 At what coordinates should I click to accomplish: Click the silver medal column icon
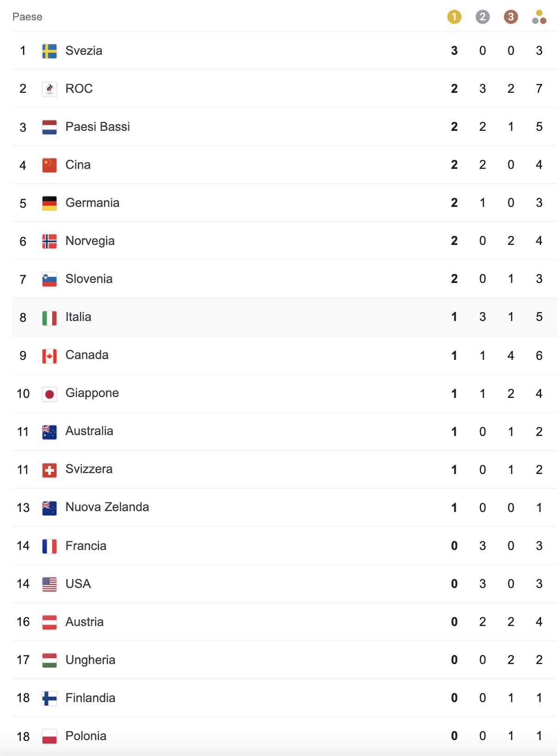pyautogui.click(x=482, y=17)
